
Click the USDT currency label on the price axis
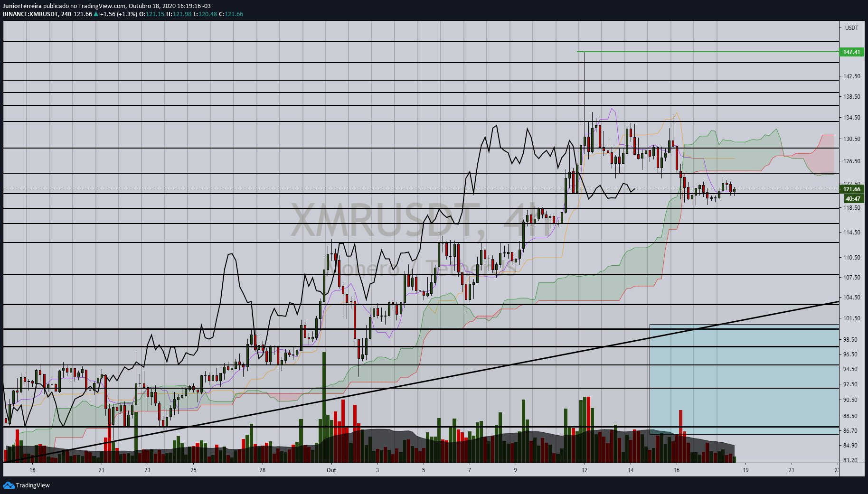pyautogui.click(x=851, y=28)
